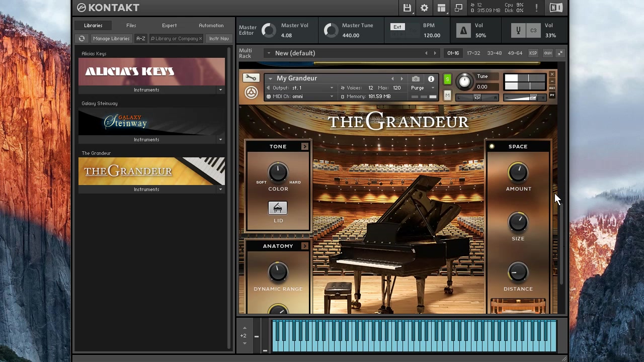Open the workspace layout panel menu
This screenshot has width=644, height=362.
click(441, 8)
